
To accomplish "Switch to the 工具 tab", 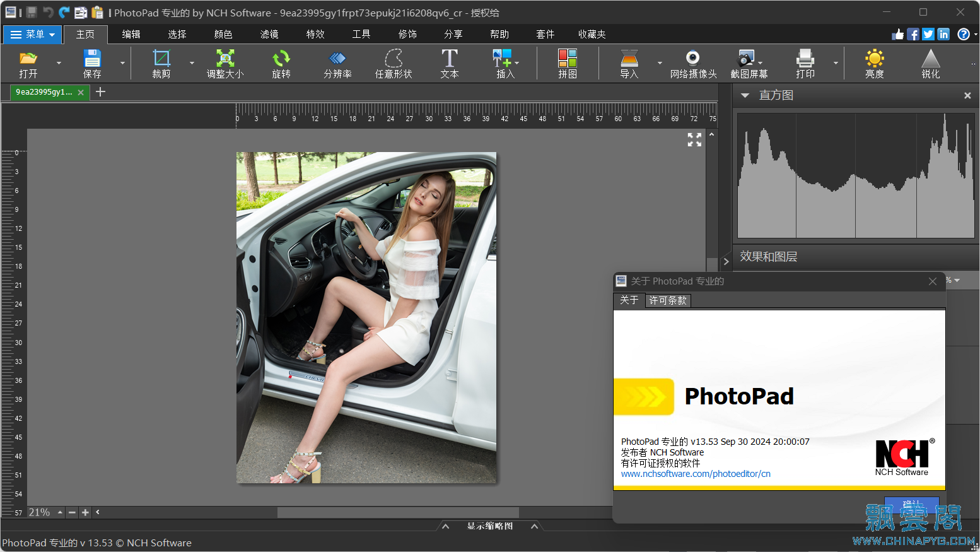I will coord(361,34).
